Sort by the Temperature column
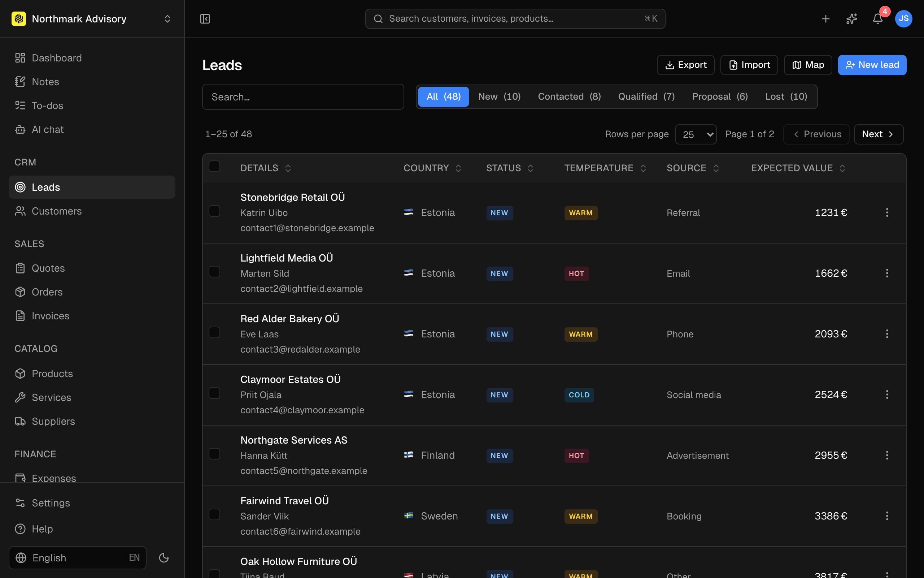The image size is (924, 578). [x=605, y=168]
